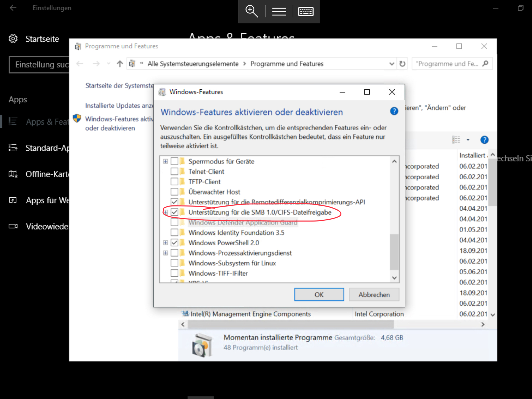Enable the TFTP-Client checkbox
Screen dimensions: 532x399
(x=174, y=182)
